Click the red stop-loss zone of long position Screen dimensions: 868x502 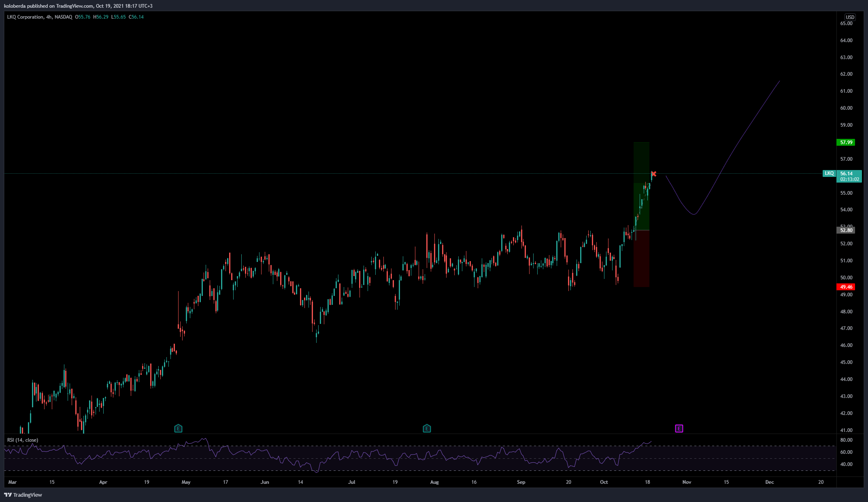coord(641,259)
